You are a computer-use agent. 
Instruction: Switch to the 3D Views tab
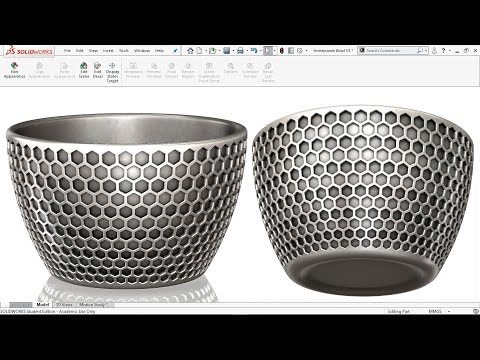[64, 305]
